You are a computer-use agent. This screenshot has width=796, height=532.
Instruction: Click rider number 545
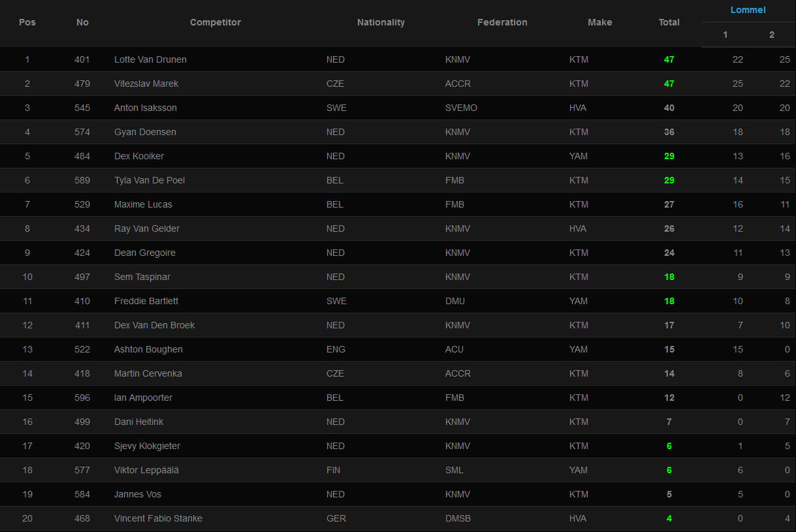click(x=82, y=108)
